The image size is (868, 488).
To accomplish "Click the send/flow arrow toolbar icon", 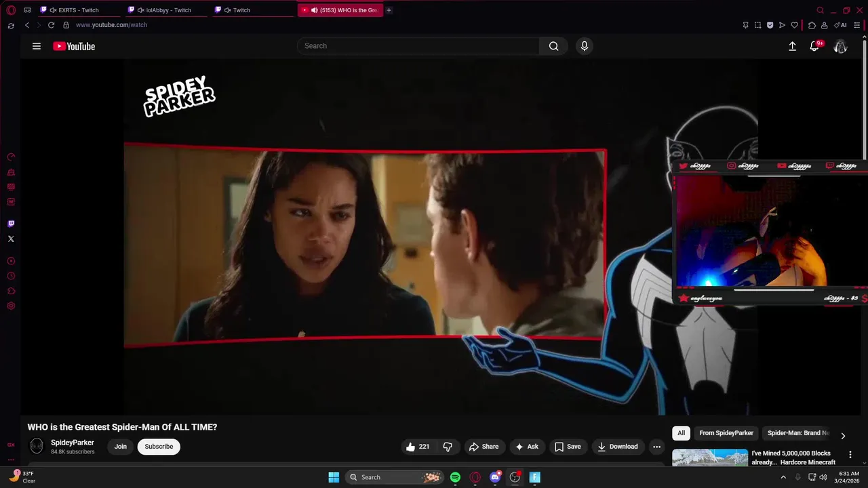I will [x=782, y=25].
